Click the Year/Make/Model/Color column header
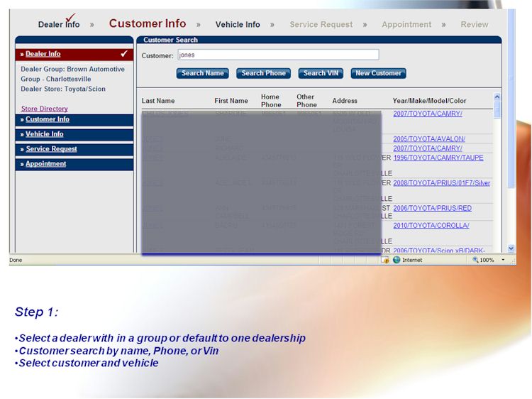The width and height of the screenshot is (532, 399). pyautogui.click(x=429, y=101)
